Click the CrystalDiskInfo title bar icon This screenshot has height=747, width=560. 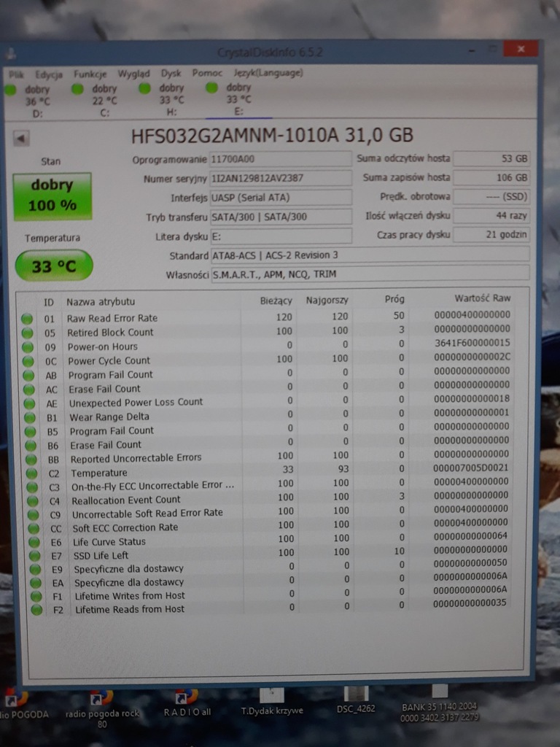pos(10,53)
